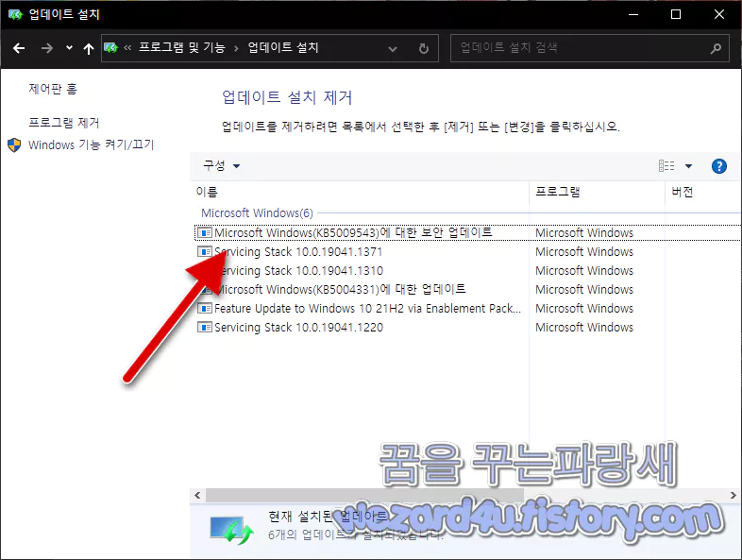The image size is (742, 560).
Task: Select the KB5004331 update row
Action: 342,289
